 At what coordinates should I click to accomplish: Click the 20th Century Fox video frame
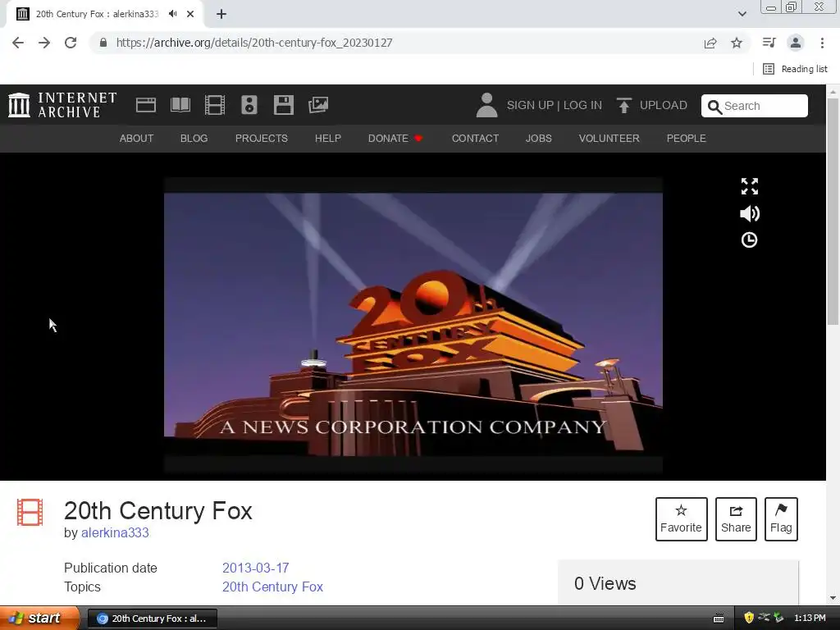coord(413,325)
